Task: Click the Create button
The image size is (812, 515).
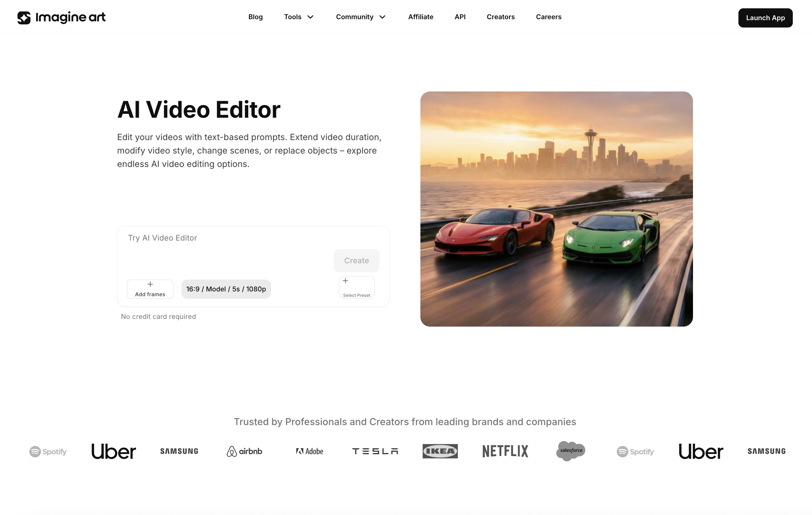Action: tap(356, 260)
